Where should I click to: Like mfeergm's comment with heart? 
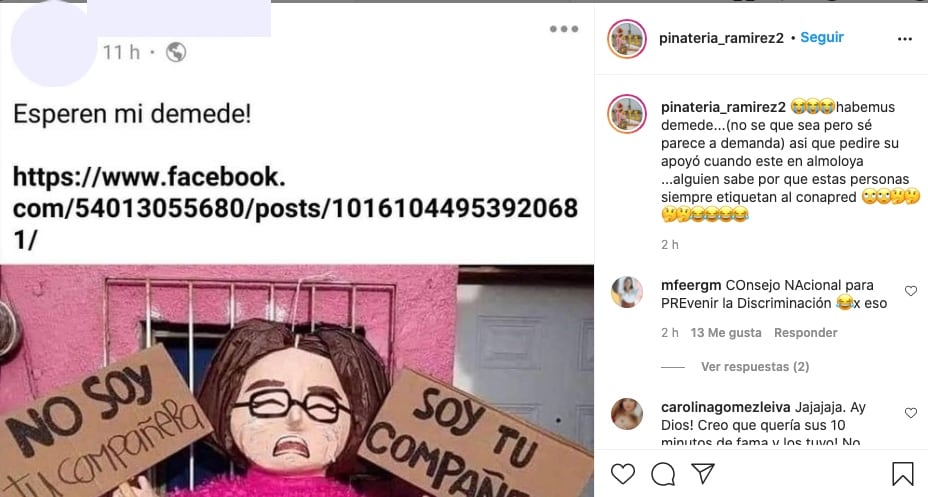tap(911, 291)
